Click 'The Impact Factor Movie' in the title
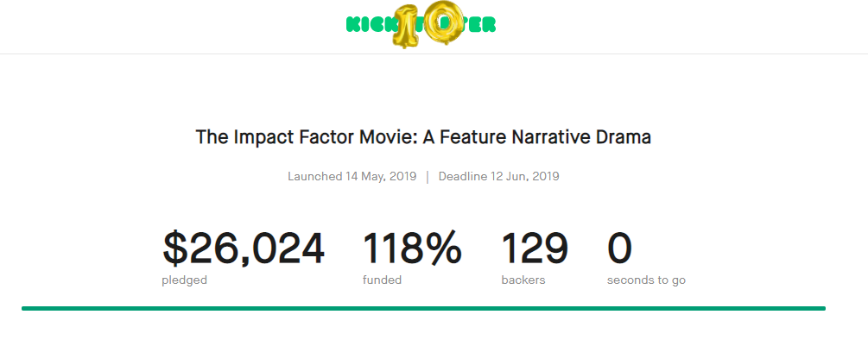 [307, 136]
